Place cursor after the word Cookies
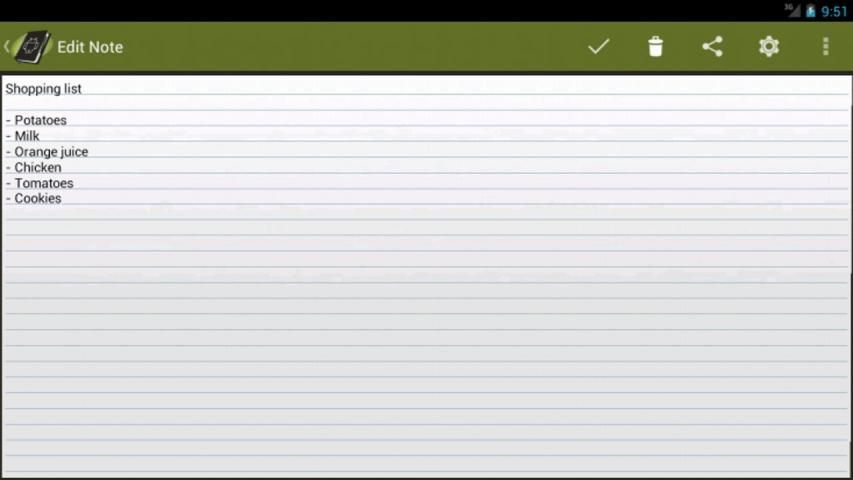The height and width of the screenshot is (480, 853). [63, 199]
